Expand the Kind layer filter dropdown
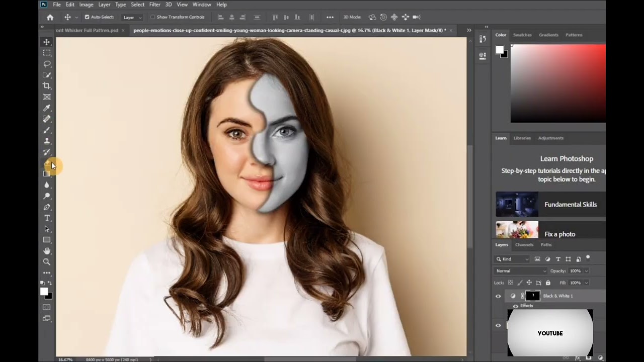644x362 pixels. pos(513,259)
